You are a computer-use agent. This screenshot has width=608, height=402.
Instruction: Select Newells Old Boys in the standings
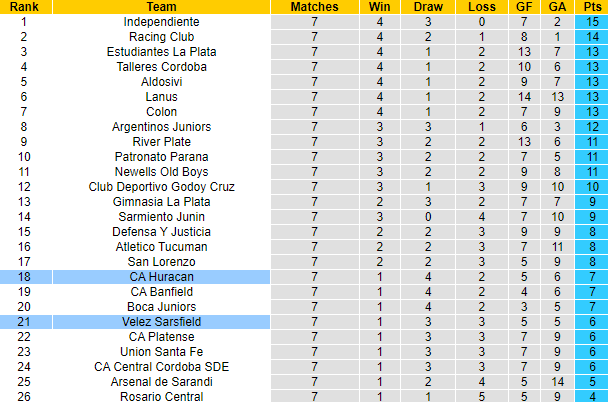[x=161, y=171]
